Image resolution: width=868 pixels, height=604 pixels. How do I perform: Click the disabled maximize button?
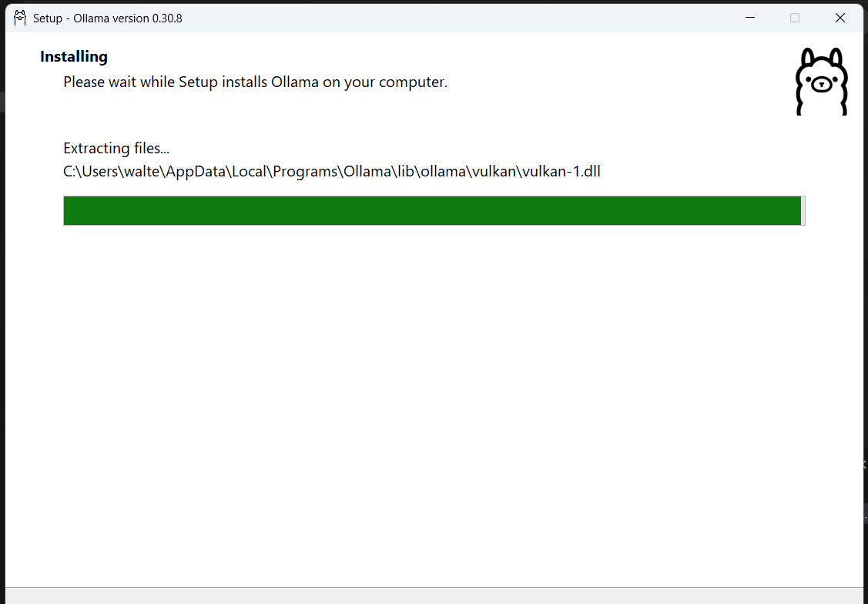point(795,18)
